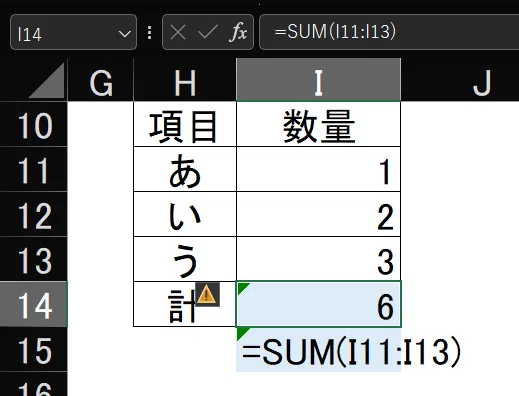Click the cell containing い
The image size is (519, 396).
(x=185, y=214)
